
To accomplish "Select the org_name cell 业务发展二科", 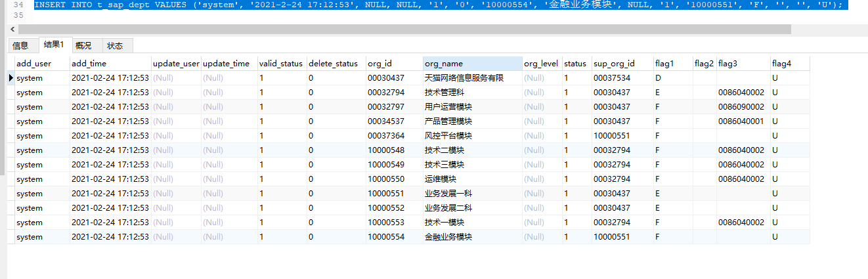I will [x=473, y=208].
